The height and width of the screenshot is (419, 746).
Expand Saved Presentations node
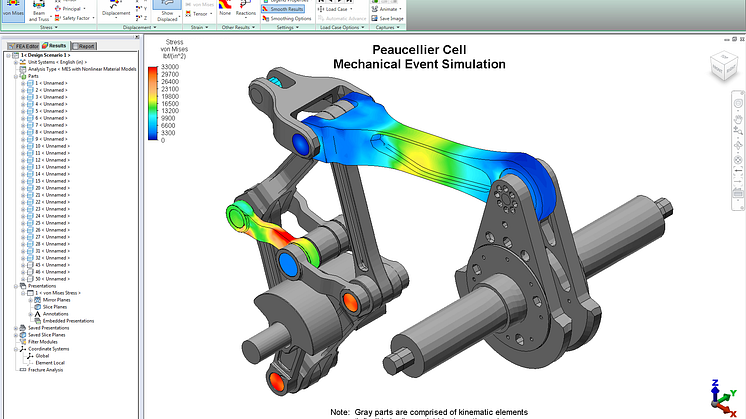[x=16, y=328]
